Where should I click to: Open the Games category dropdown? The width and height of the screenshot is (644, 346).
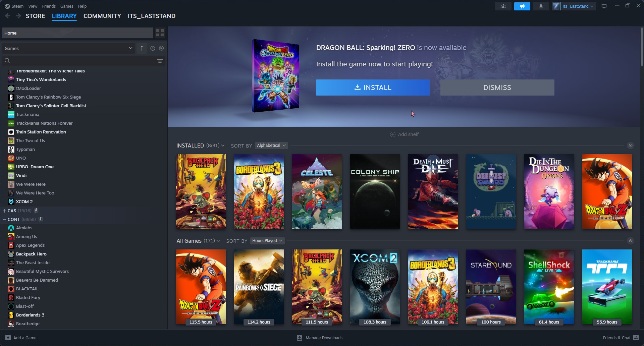point(68,48)
